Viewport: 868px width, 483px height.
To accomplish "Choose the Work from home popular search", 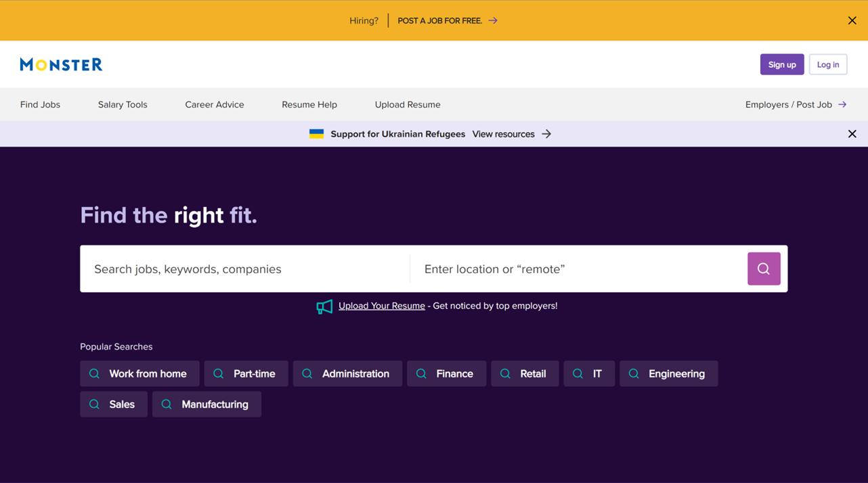I will [x=139, y=373].
